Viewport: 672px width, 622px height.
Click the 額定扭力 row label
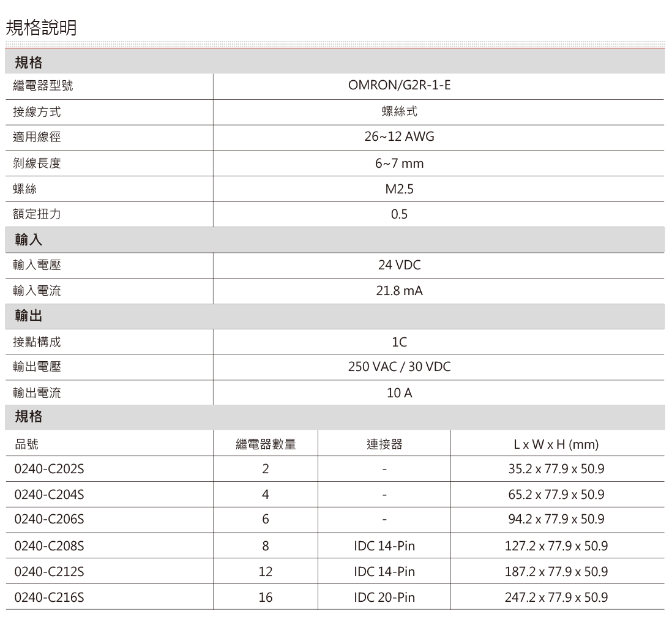point(29,215)
